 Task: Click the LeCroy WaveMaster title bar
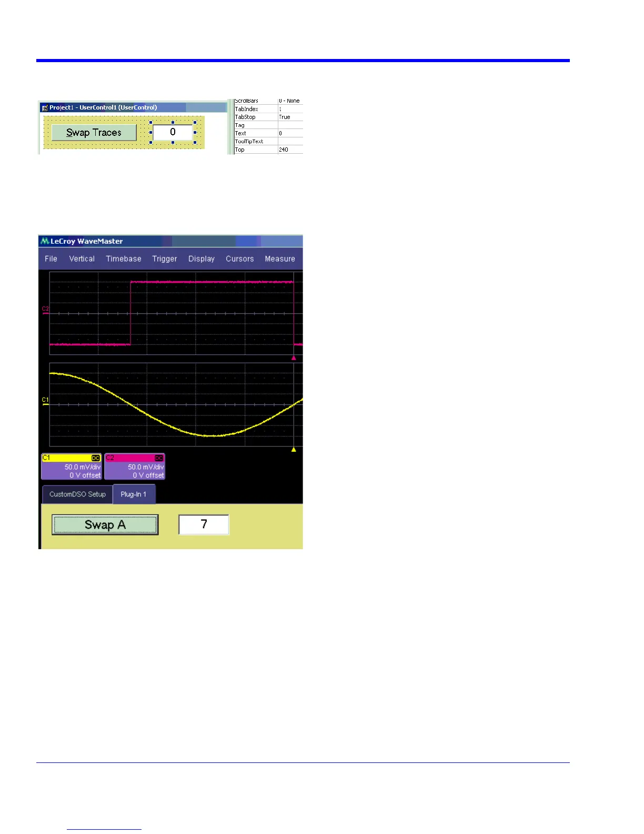pos(171,241)
